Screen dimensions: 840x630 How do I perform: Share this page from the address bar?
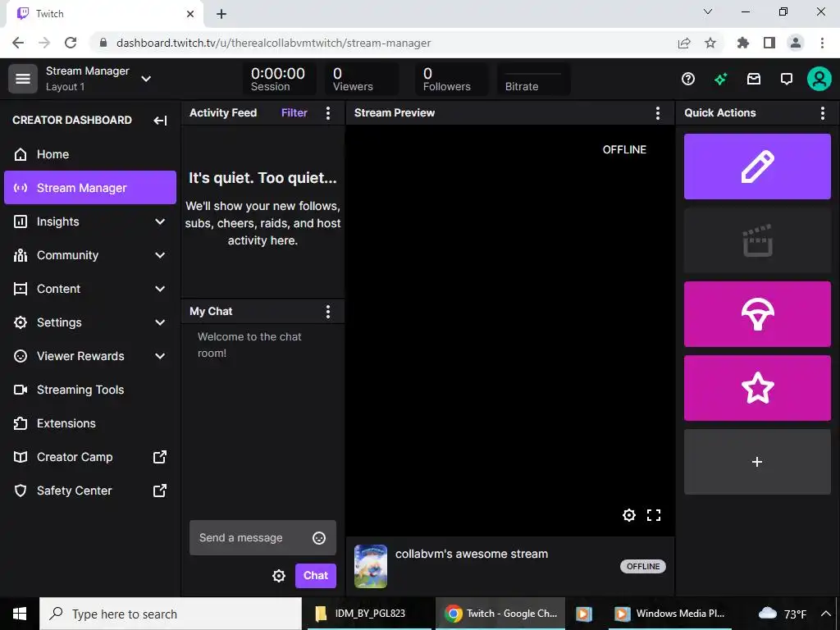pos(684,43)
